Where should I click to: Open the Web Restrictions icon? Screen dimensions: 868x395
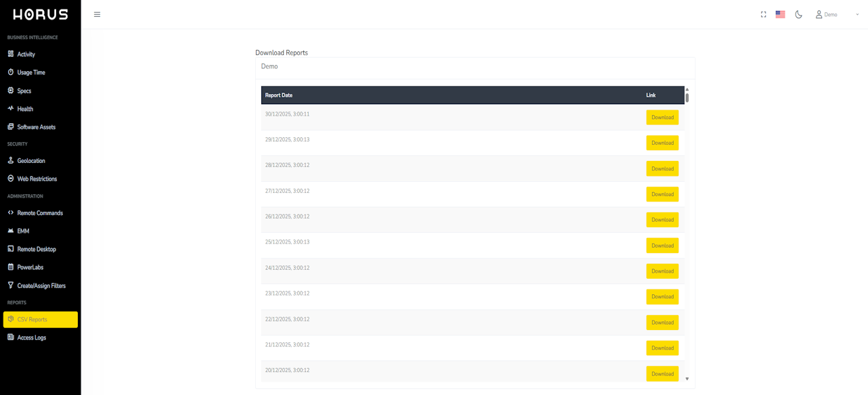click(11, 179)
